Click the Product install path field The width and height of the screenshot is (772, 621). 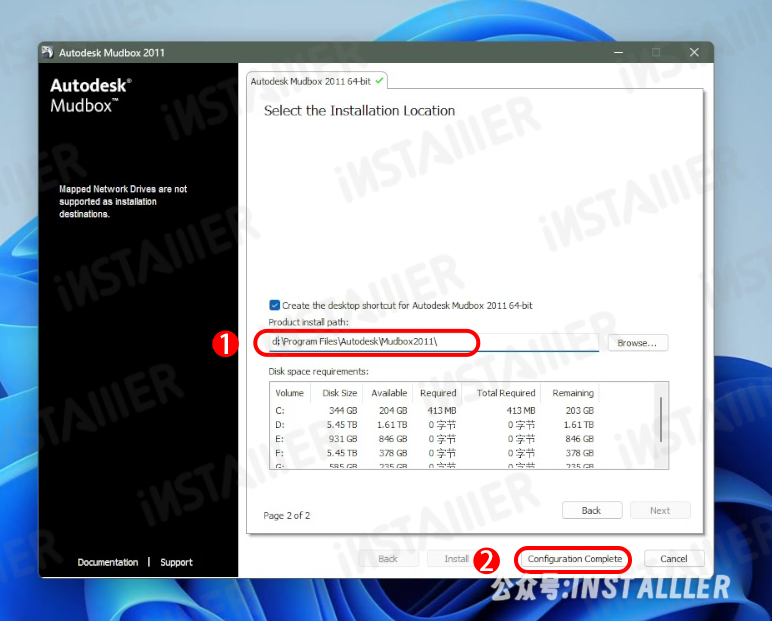(x=433, y=342)
